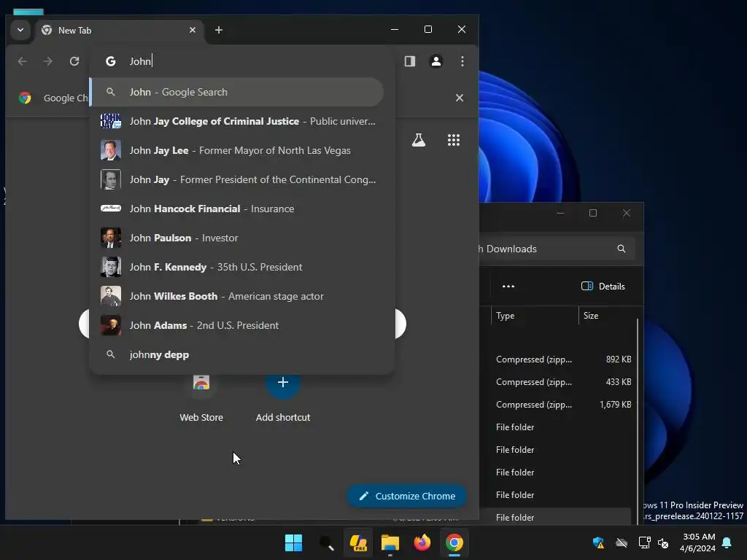Sort by Size column in Explorer
Viewport: 747px width, 560px height.
pyautogui.click(x=607, y=316)
